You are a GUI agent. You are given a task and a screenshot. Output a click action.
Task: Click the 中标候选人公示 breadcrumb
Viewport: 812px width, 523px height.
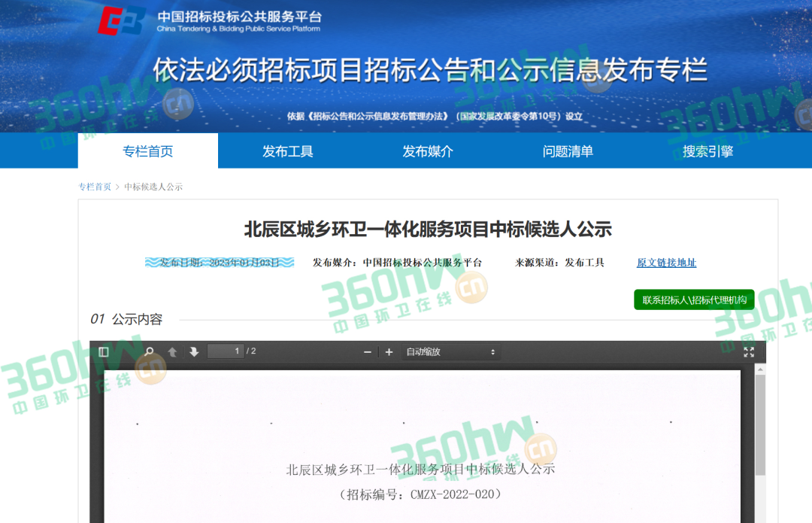click(x=153, y=187)
